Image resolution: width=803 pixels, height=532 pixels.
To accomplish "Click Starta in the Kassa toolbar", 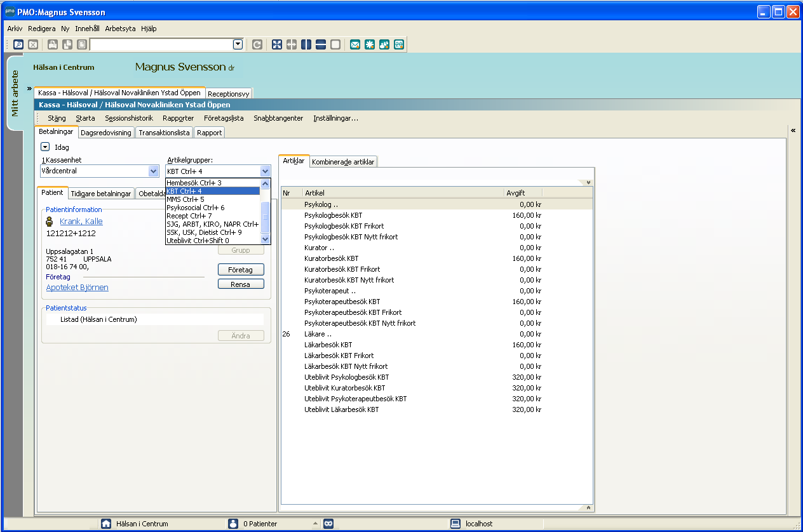I will (x=85, y=118).
